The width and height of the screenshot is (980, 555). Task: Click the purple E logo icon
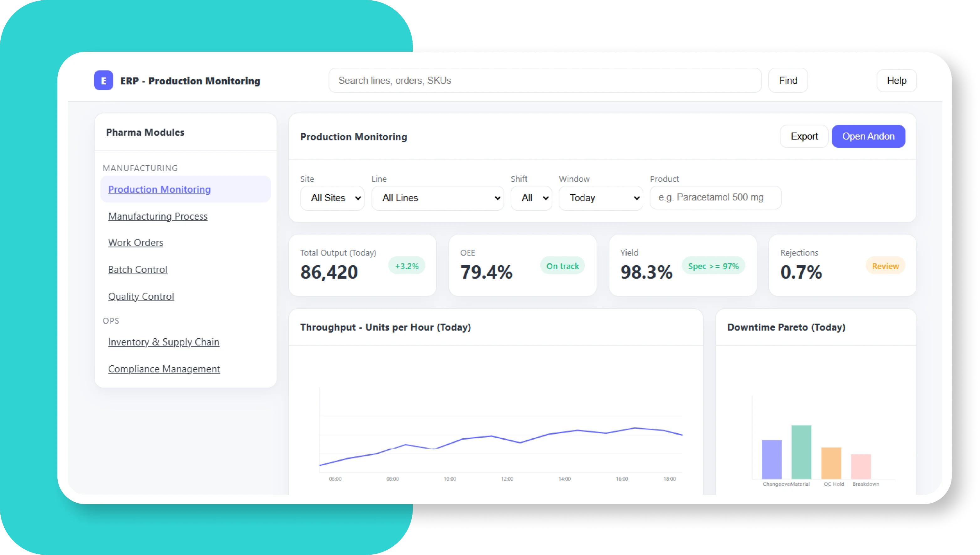pos(103,81)
